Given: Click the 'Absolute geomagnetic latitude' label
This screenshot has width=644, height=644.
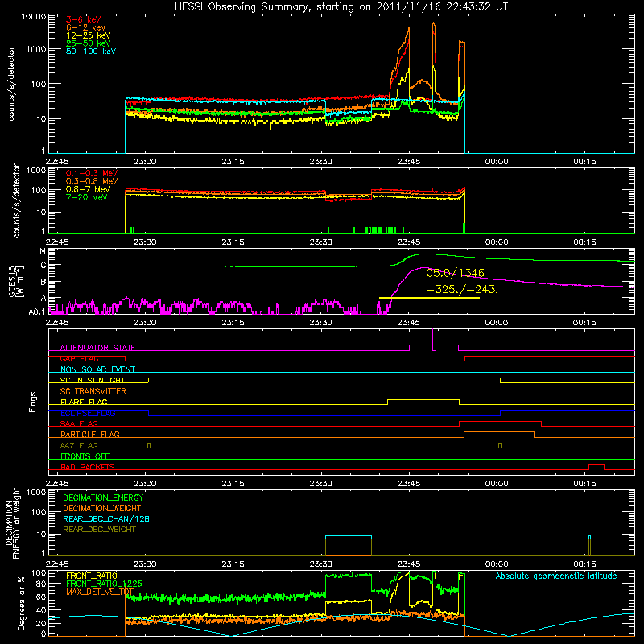Looking at the screenshot, I should pyautogui.click(x=556, y=576).
